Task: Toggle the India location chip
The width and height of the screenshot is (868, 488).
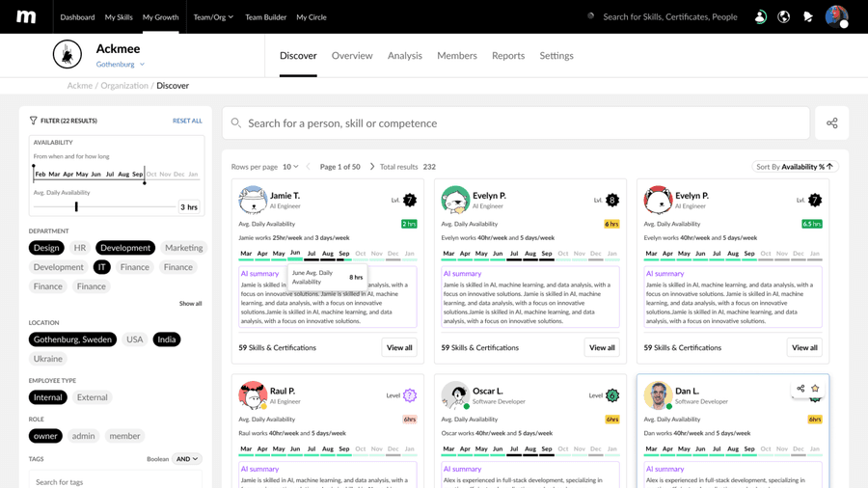Action: pos(167,339)
